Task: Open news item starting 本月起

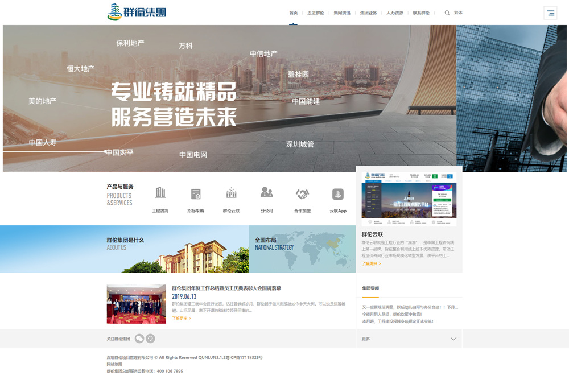Action: [x=398, y=321]
